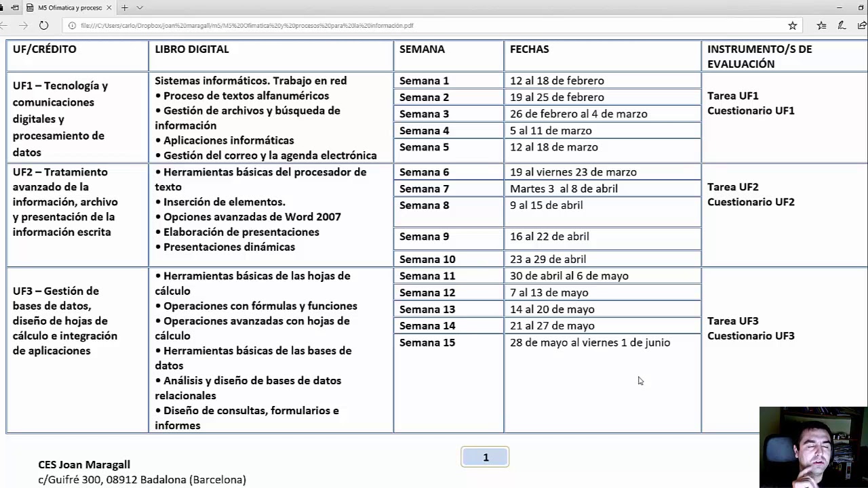
Task: Click the Semana 9 cell
Action: (x=448, y=239)
